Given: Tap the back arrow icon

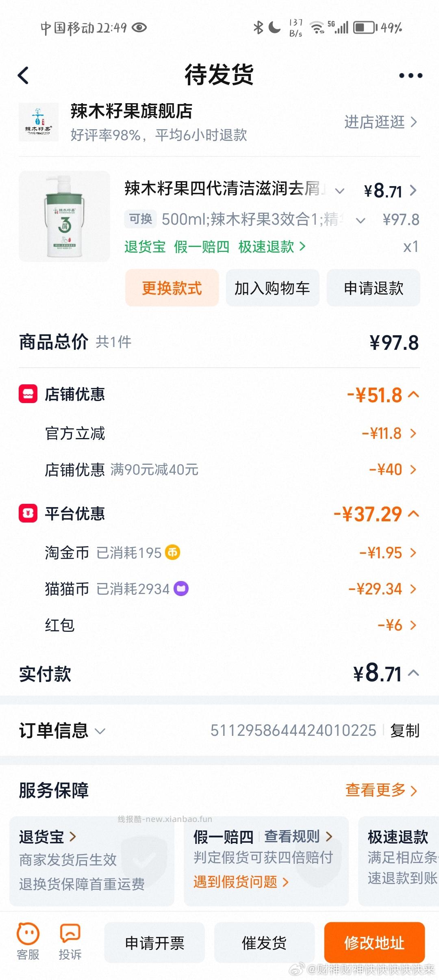Looking at the screenshot, I should coord(24,76).
